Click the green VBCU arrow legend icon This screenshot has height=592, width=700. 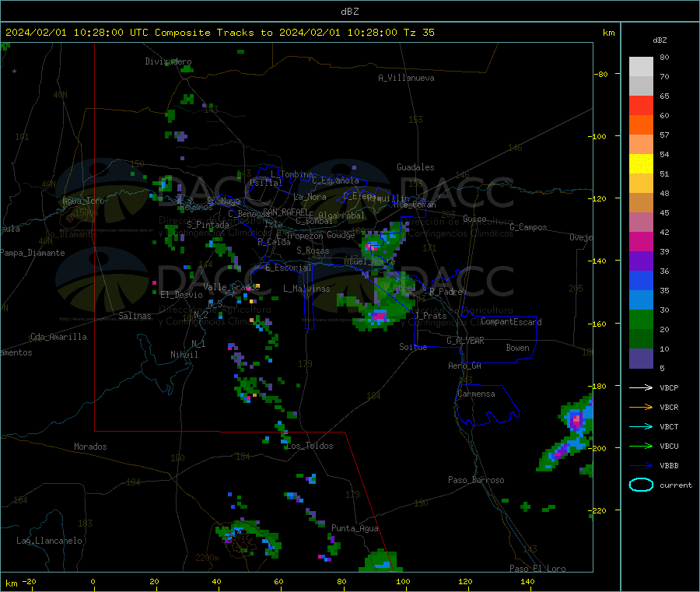click(641, 446)
